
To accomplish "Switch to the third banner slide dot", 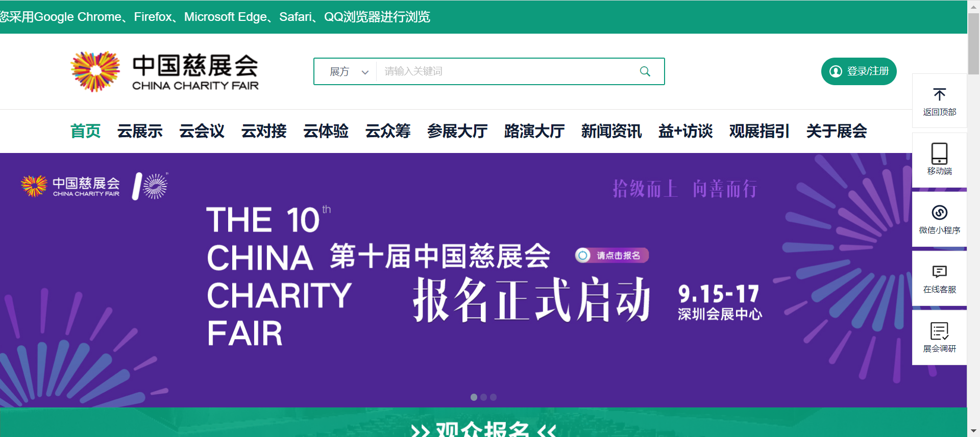I will [x=493, y=397].
